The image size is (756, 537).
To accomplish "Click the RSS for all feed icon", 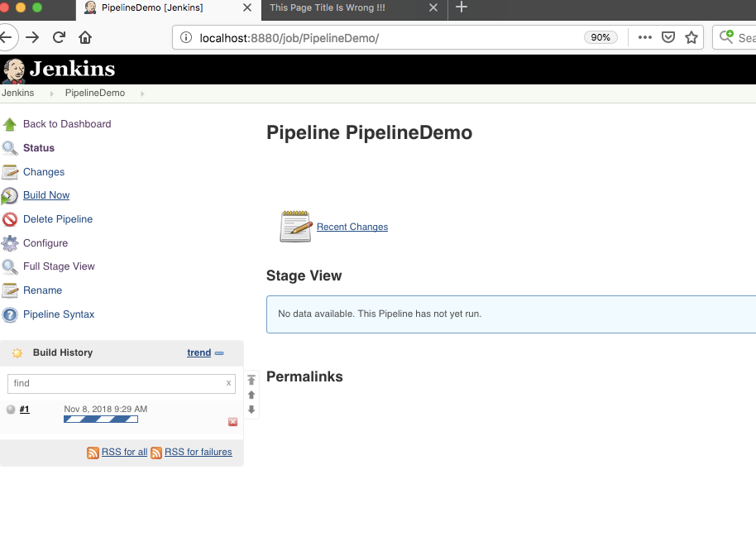I will pos(93,453).
